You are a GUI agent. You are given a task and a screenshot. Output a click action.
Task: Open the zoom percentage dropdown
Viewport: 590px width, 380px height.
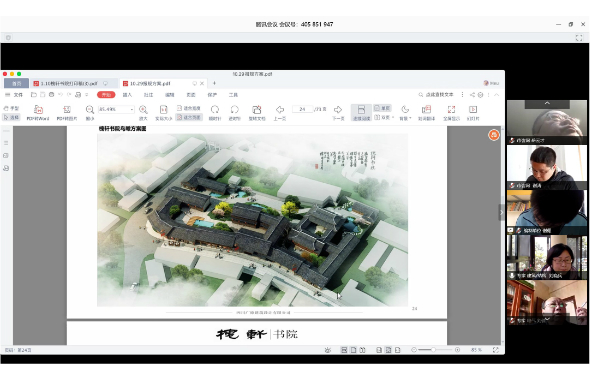[x=132, y=109]
